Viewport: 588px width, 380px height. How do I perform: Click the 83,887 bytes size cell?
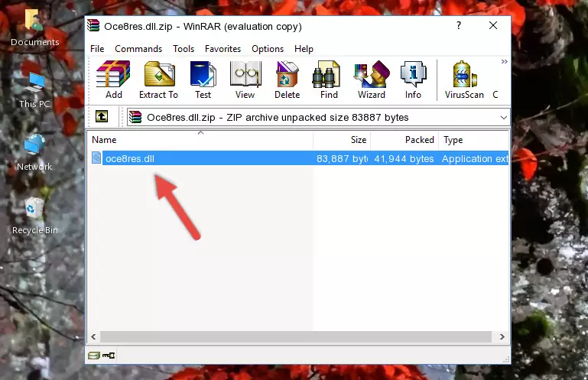click(342, 159)
